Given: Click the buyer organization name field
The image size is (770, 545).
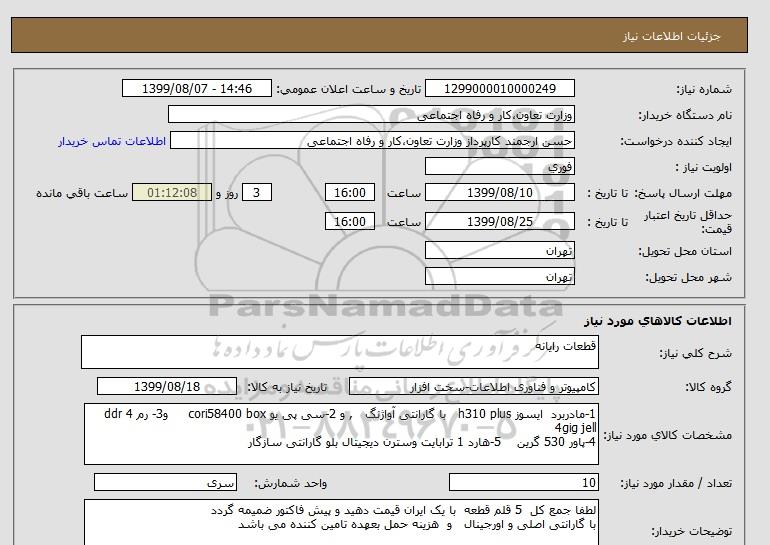Looking at the screenshot, I should point(371,114).
